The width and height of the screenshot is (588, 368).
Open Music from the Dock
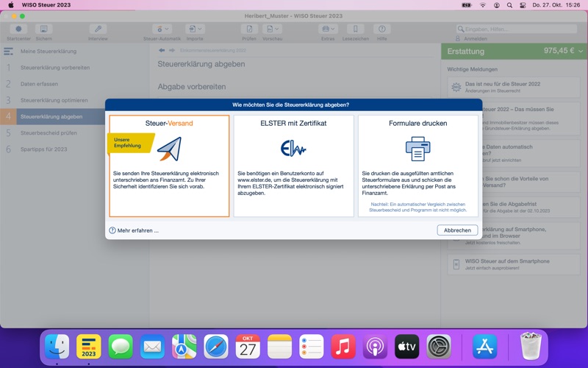343,346
